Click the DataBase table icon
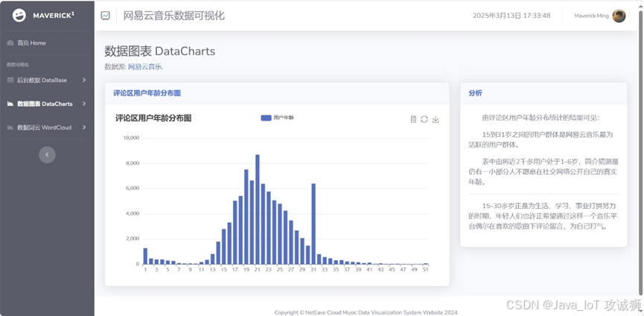This screenshot has width=644, height=316. coord(10,80)
